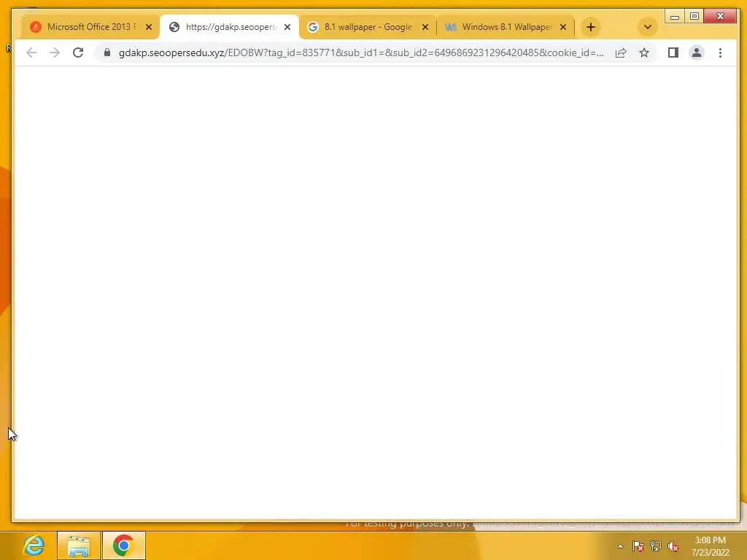
Task: View site information via the lock icon
Action: point(107,52)
